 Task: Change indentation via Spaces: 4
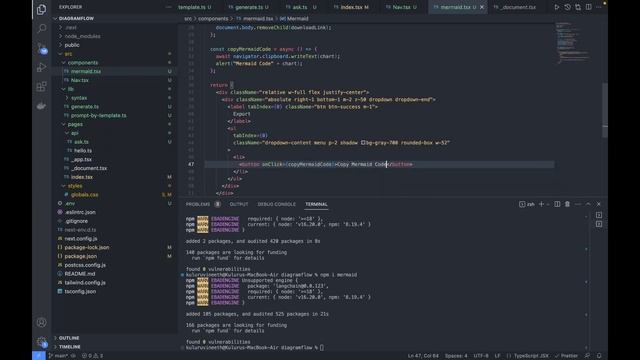[456, 356]
